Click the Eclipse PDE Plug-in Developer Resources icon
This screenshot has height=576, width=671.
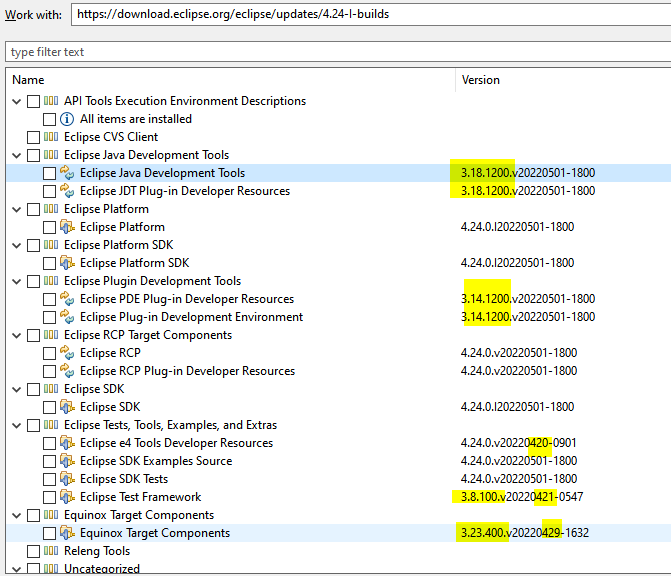pyautogui.click(x=68, y=299)
